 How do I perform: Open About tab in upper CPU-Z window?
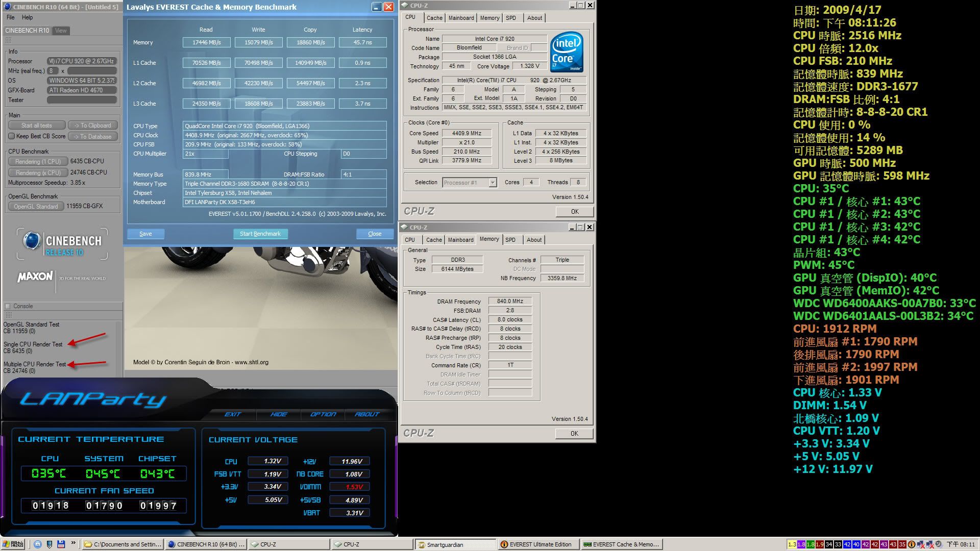click(534, 18)
